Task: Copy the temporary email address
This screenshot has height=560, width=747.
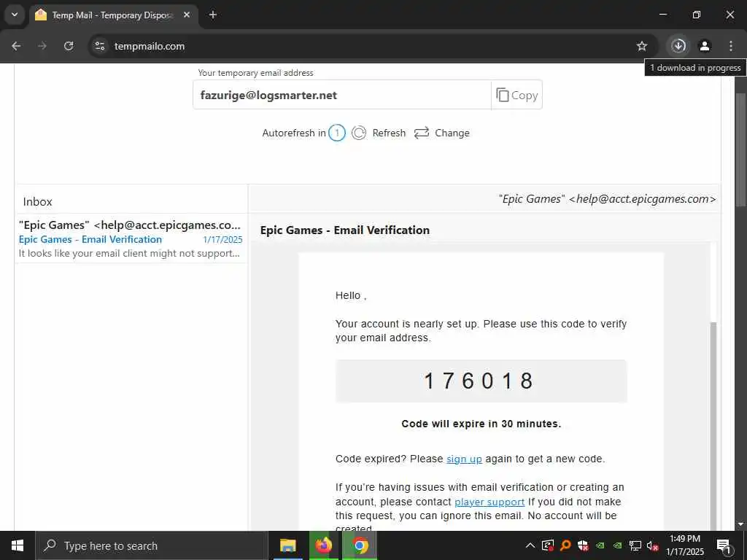Action: coord(517,95)
